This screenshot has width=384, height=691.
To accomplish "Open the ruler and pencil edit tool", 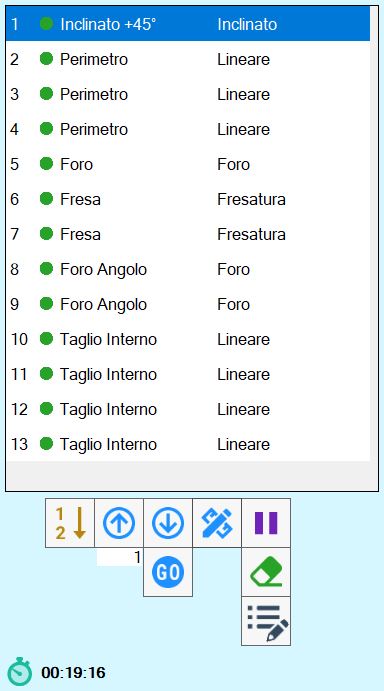I will 217,523.
